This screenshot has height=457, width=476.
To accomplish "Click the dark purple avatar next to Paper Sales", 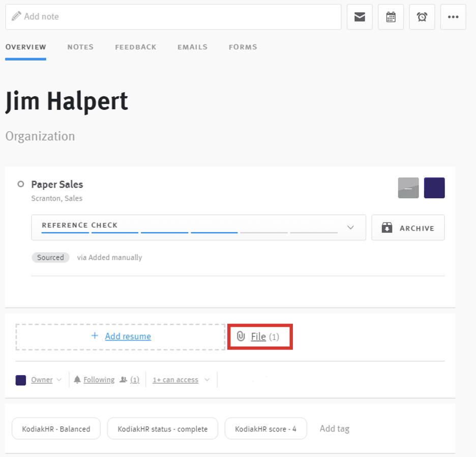I will click(x=434, y=188).
